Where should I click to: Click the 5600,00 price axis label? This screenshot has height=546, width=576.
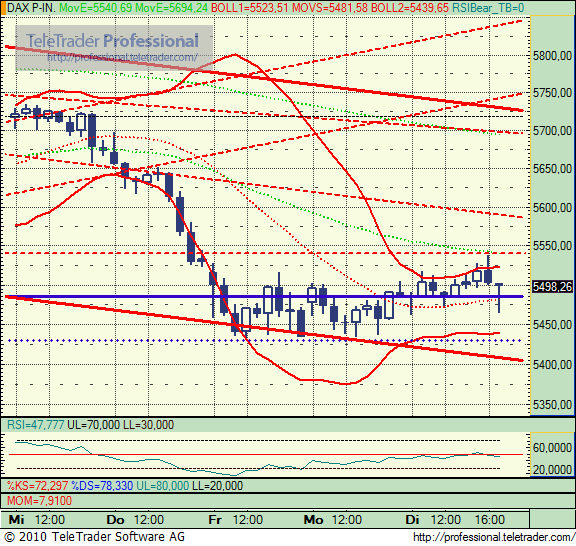coord(552,208)
